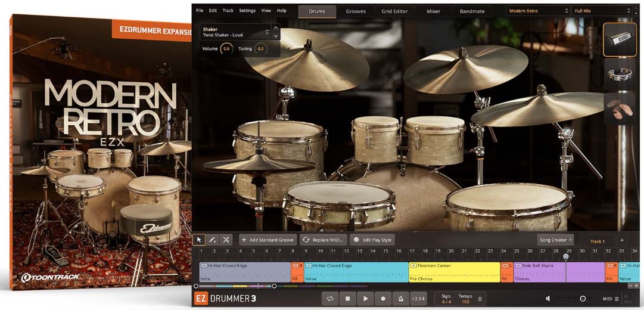Select the scissors cut tool
The image size is (644, 310).
tap(226, 240)
